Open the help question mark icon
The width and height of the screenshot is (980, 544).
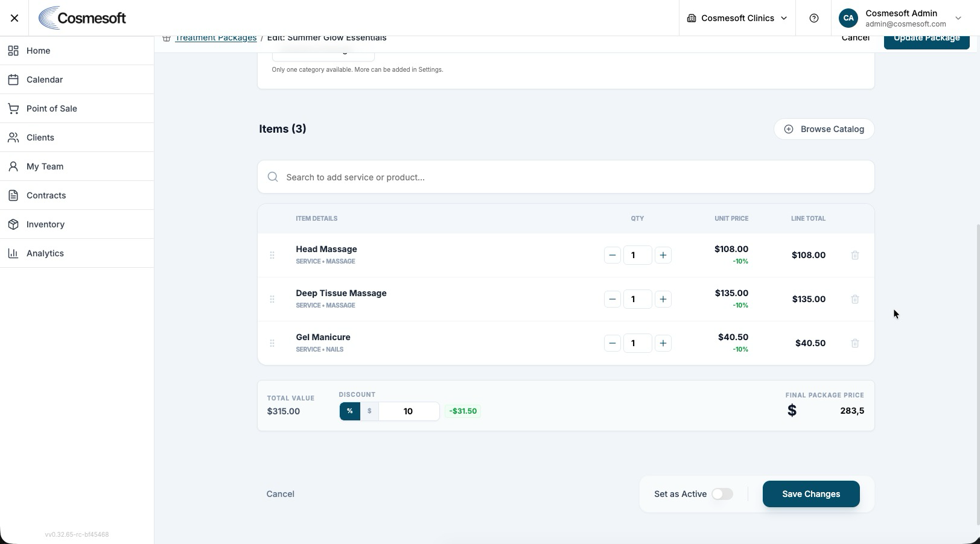click(814, 18)
